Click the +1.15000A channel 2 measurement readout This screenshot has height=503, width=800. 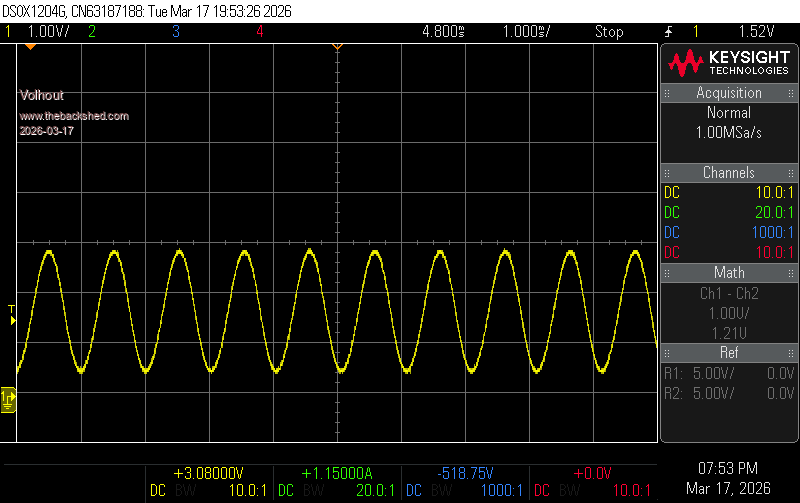pos(336,473)
